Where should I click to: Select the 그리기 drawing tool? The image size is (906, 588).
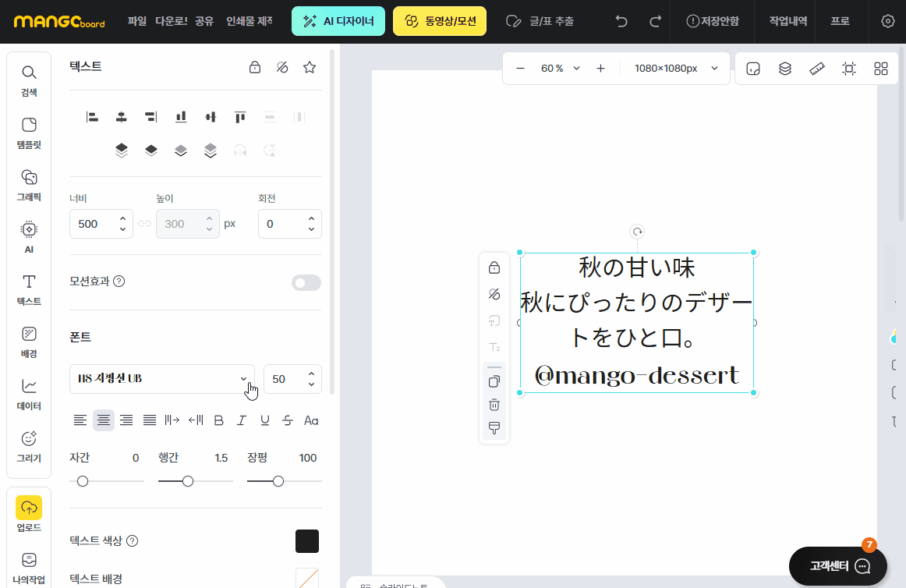point(29,446)
